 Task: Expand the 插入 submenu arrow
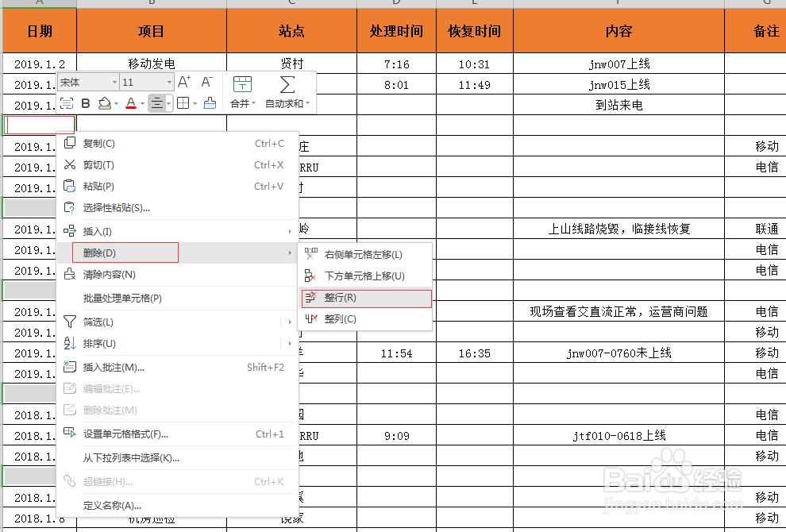290,231
